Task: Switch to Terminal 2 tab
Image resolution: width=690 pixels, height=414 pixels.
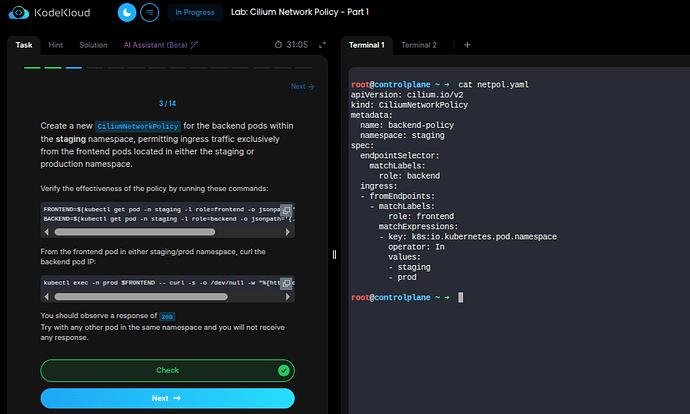Action: [419, 45]
